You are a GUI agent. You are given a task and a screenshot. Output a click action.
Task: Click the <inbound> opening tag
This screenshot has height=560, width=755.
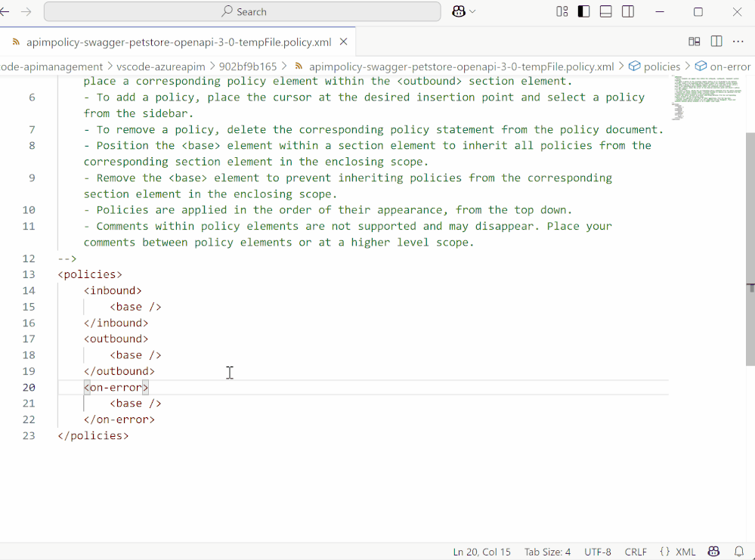pyautogui.click(x=113, y=291)
